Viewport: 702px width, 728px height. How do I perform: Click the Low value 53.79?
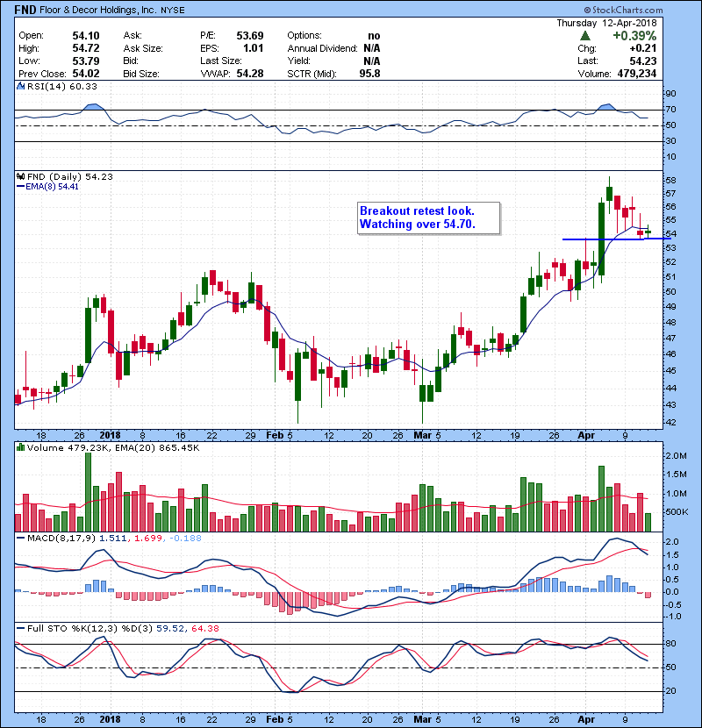pos(86,61)
